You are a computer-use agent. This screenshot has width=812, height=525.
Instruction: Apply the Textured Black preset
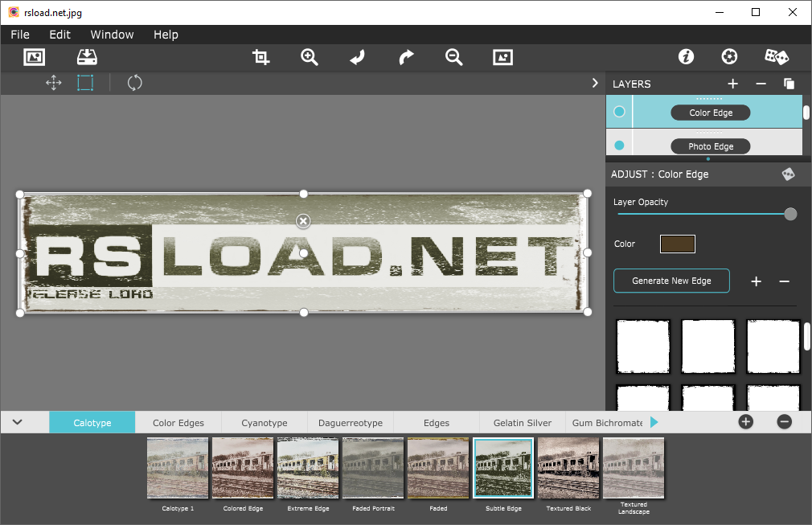(x=568, y=468)
